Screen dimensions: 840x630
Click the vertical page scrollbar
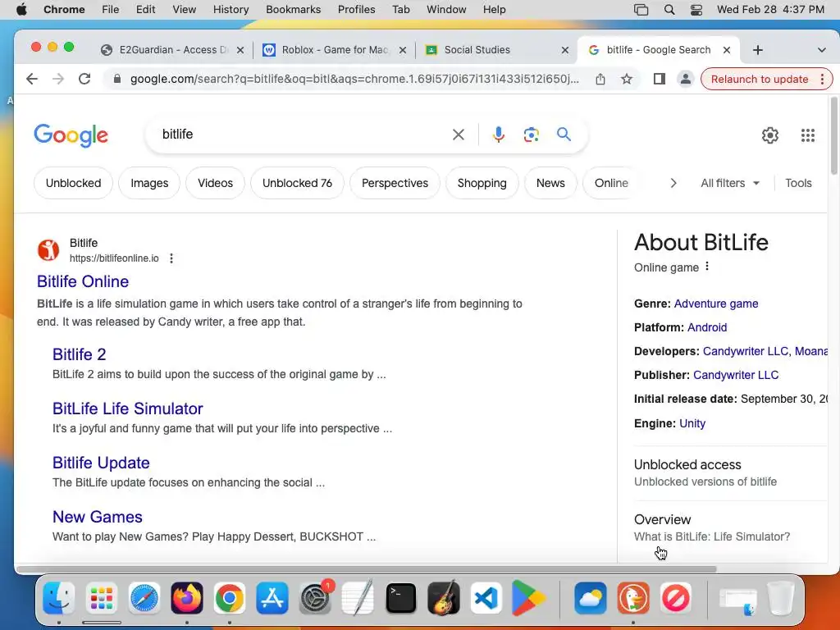(x=833, y=135)
